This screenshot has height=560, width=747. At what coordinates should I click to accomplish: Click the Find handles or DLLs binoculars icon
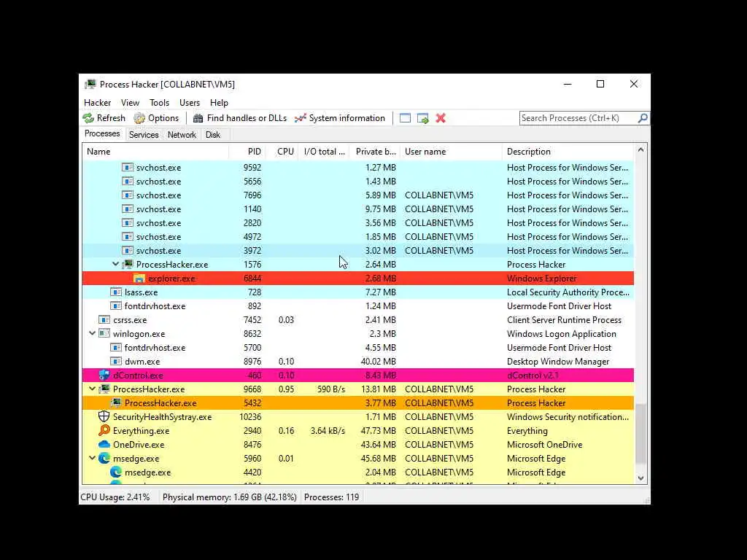coord(198,118)
